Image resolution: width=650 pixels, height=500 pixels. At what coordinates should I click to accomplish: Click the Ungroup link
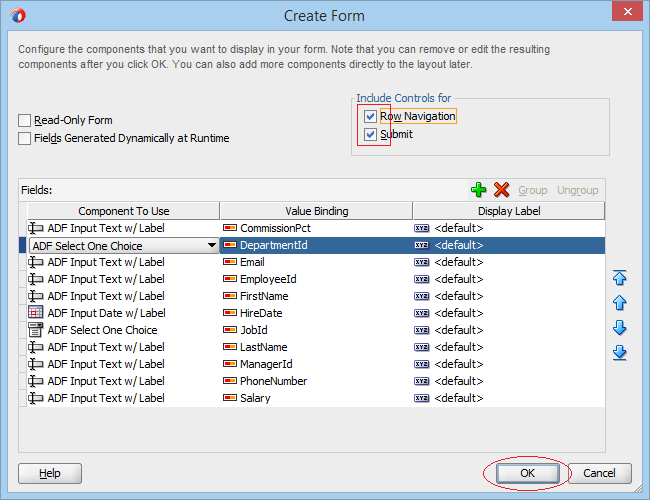577,190
